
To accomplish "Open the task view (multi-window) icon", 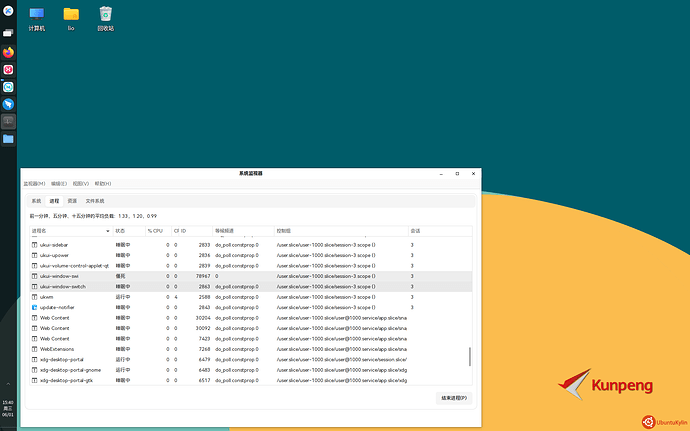I will [8, 33].
